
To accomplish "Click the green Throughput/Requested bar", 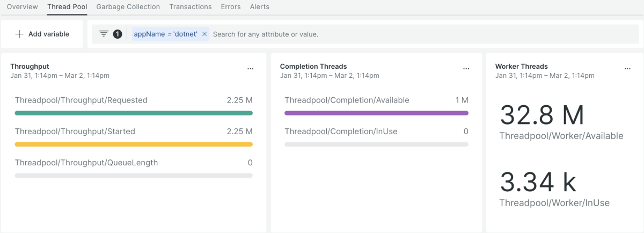I will point(134,113).
